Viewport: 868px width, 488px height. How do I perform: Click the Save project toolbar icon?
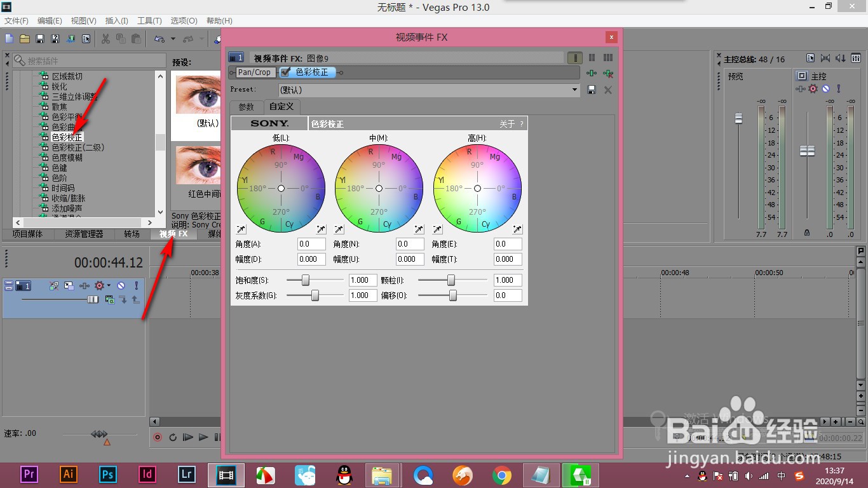(40, 39)
